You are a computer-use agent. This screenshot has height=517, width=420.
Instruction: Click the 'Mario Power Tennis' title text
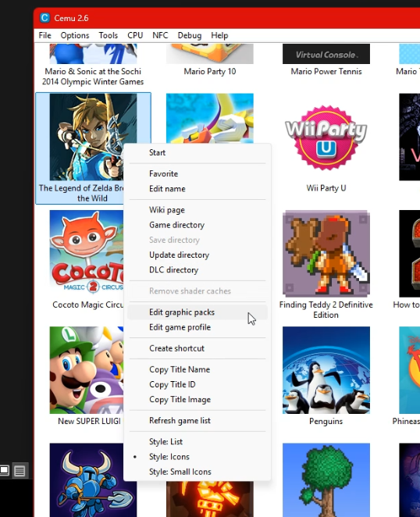click(326, 72)
